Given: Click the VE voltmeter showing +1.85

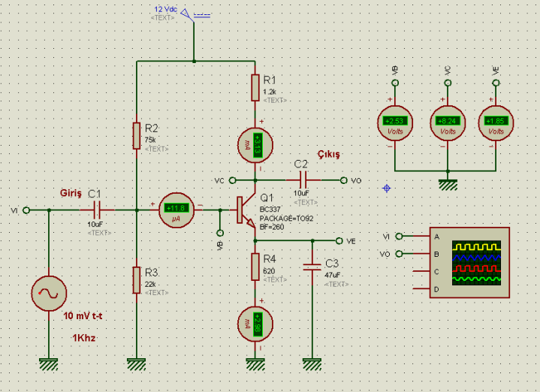Looking at the screenshot, I should tap(496, 122).
